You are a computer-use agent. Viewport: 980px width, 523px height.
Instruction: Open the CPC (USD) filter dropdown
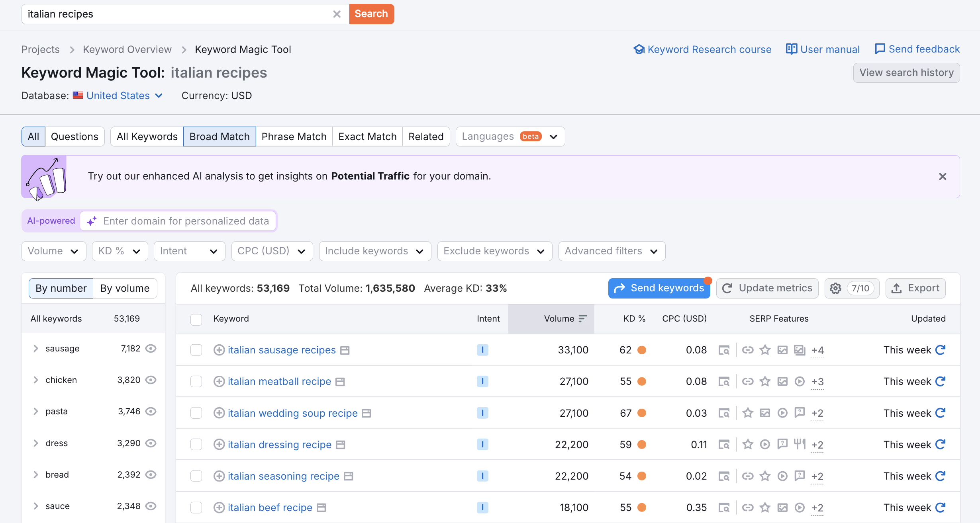coord(272,251)
